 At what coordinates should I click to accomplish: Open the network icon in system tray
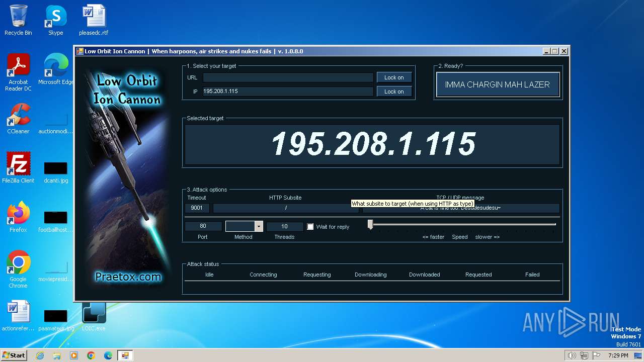[x=584, y=355]
